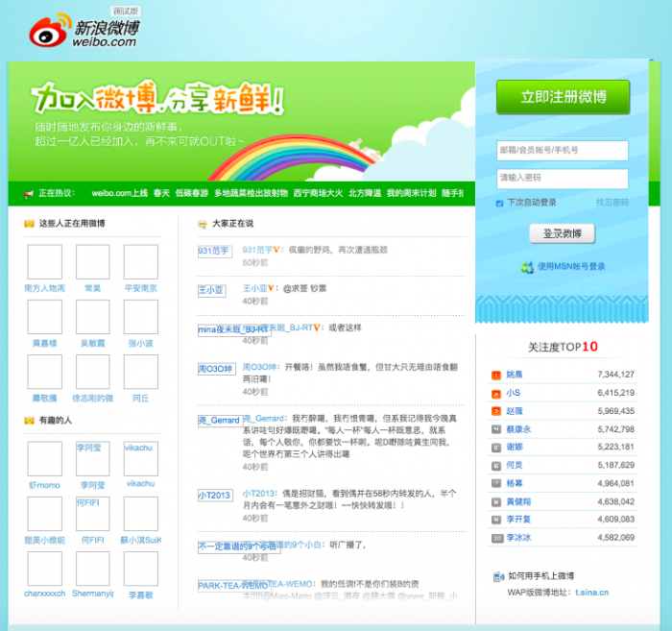Viewport: 672px width, 631px height.
Task: Click the 931范宇 avatar in the feed
Action: point(215,252)
